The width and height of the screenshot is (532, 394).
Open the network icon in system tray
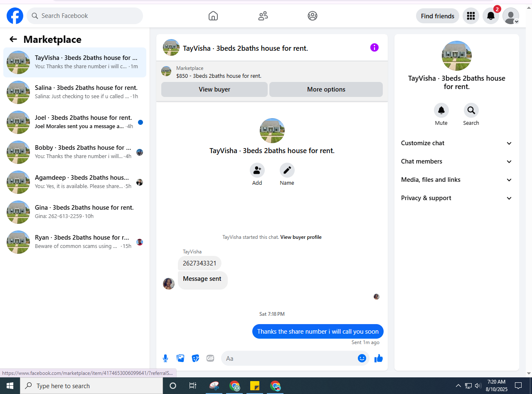pos(468,386)
